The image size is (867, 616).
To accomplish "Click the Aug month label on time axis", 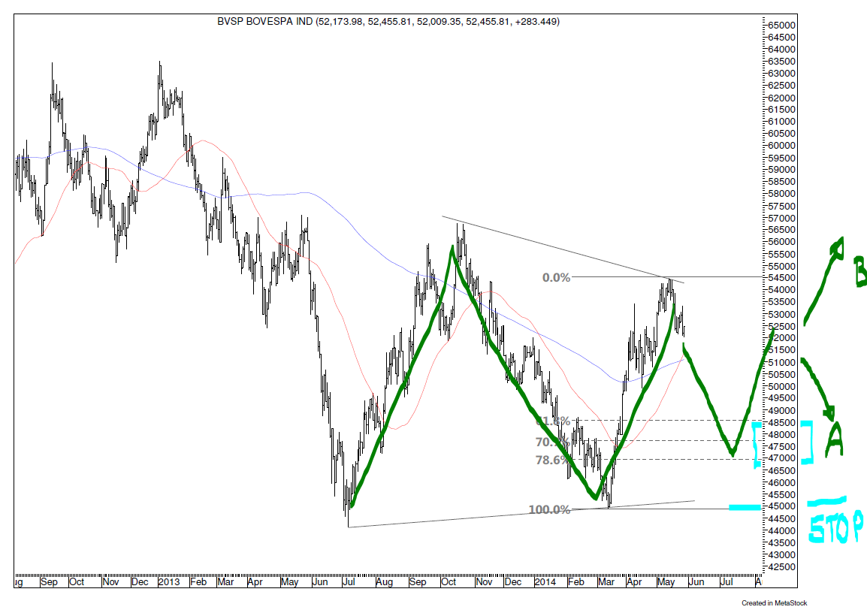I will [x=384, y=582].
